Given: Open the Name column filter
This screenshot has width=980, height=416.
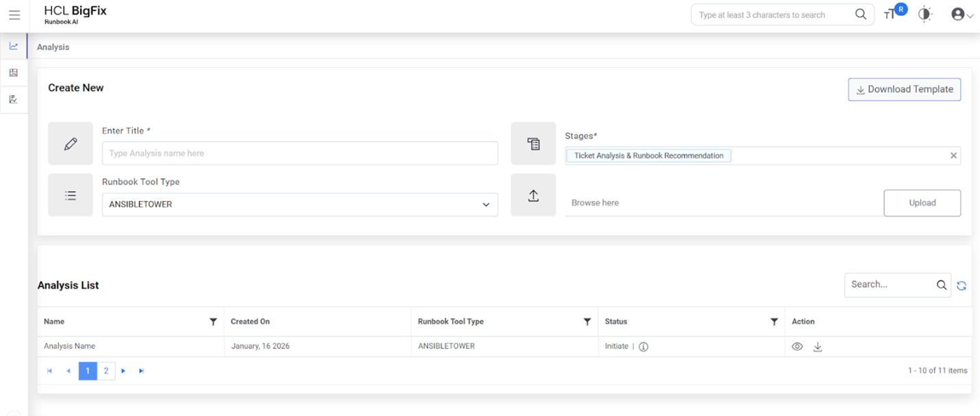Looking at the screenshot, I should (x=213, y=321).
